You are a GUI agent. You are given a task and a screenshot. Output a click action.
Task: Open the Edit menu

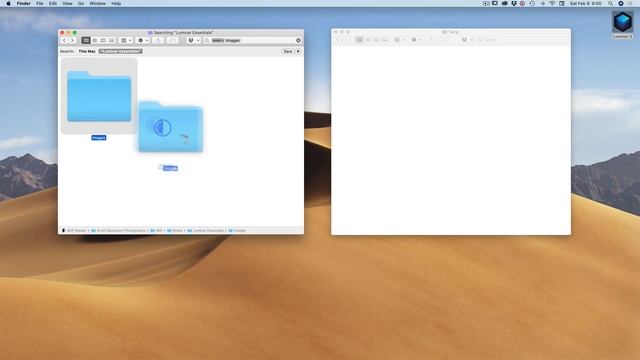53,3
